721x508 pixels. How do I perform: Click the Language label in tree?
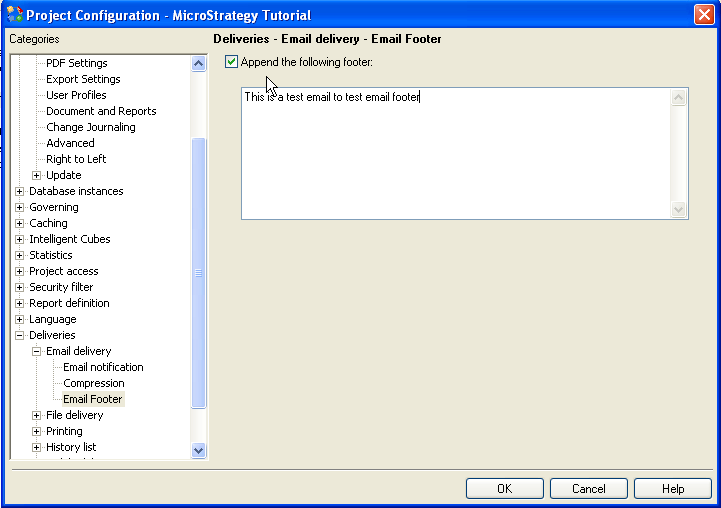[52, 319]
